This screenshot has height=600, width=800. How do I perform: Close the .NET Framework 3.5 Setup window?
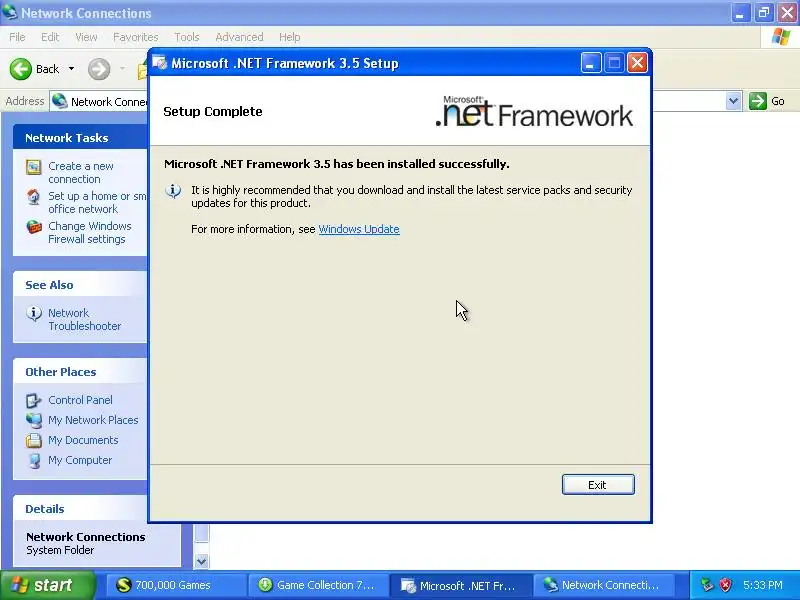(637, 63)
